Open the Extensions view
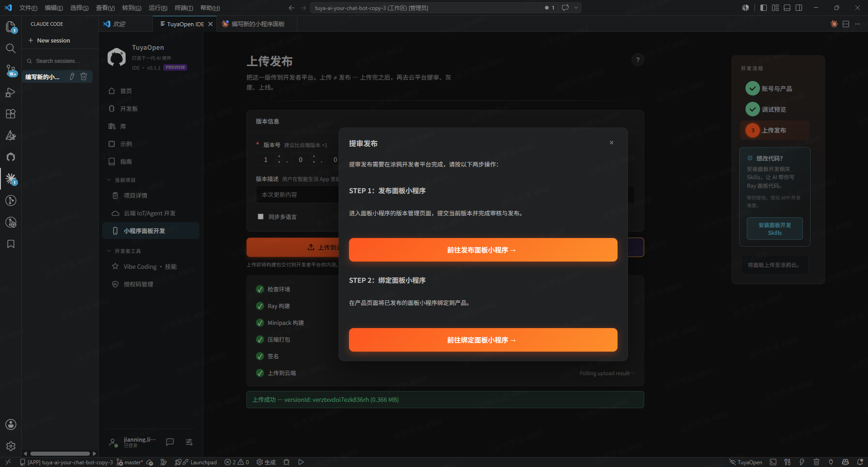 pyautogui.click(x=10, y=114)
